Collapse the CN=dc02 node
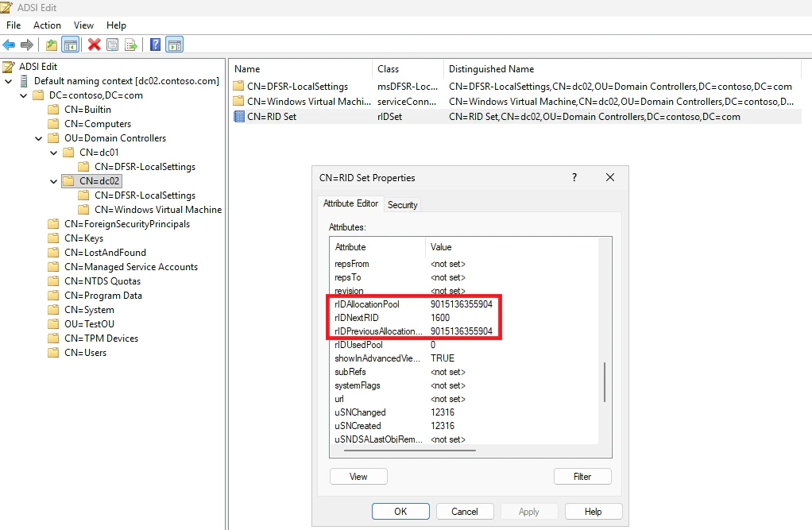Image resolution: width=812 pixels, height=530 pixels. (53, 181)
